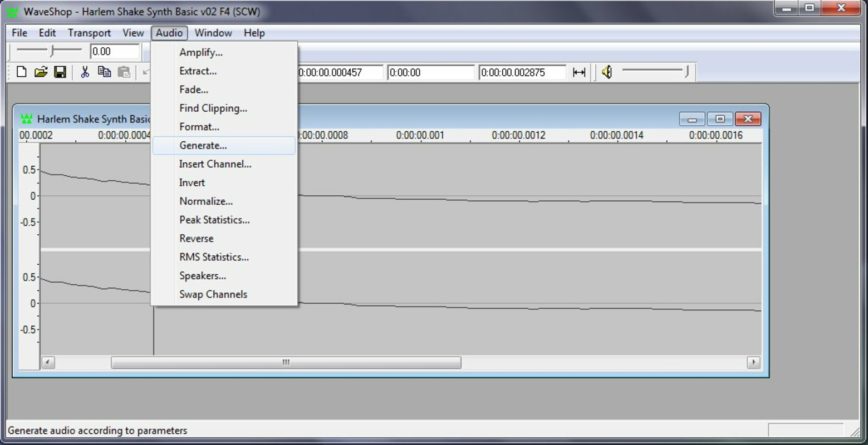Save with the floppy disk icon
This screenshot has width=868, height=445.
pos(60,72)
